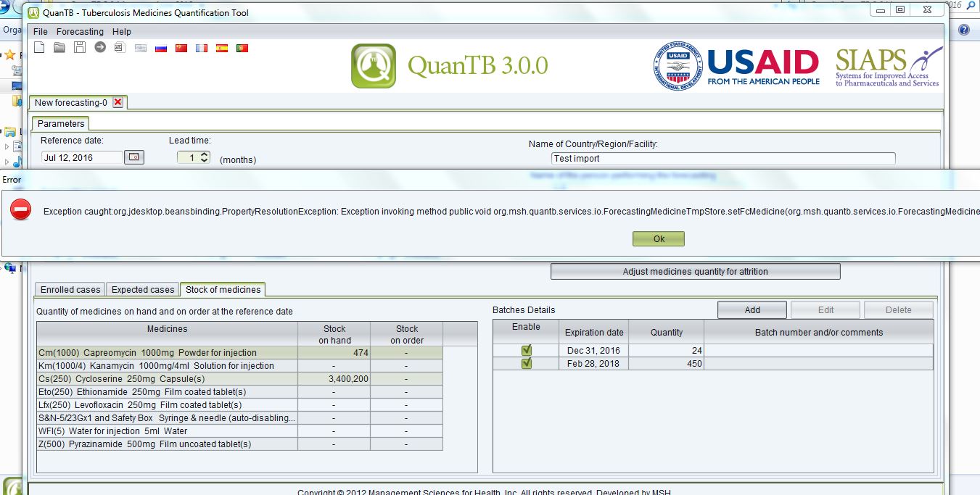Click batch quantity 450 cell
This screenshot has height=495, width=980.
667,363
